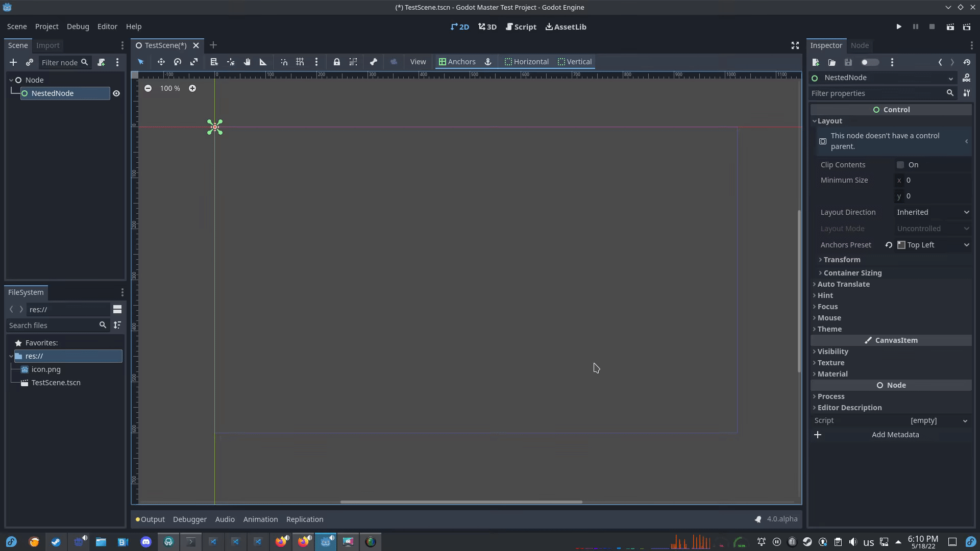Switch to the Import tab
Viewport: 980px width, 551px height.
click(48, 45)
